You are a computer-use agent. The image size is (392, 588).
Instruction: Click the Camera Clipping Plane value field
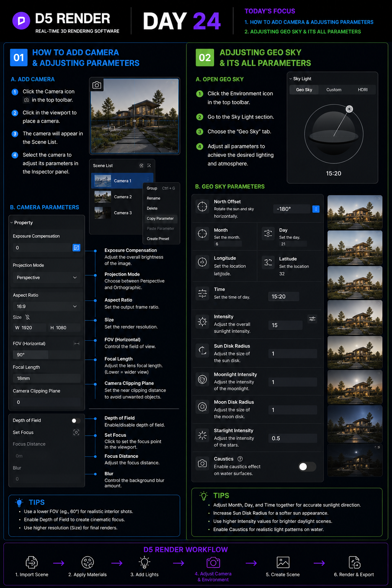47,402
